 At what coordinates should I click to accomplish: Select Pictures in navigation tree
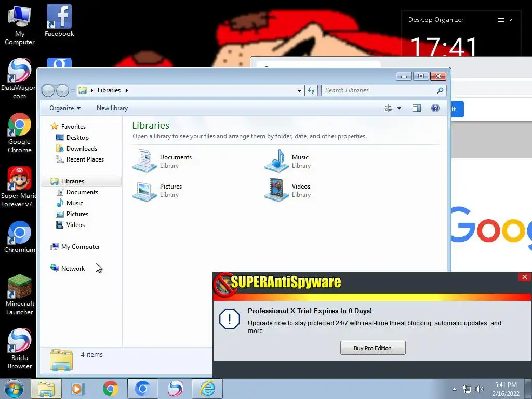[77, 214]
